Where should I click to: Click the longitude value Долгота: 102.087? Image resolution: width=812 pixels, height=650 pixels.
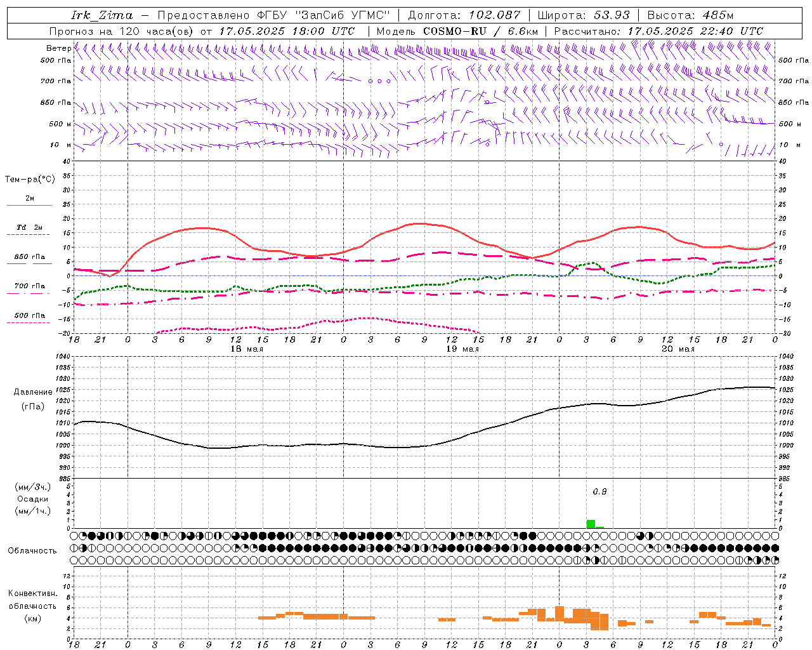[464, 15]
